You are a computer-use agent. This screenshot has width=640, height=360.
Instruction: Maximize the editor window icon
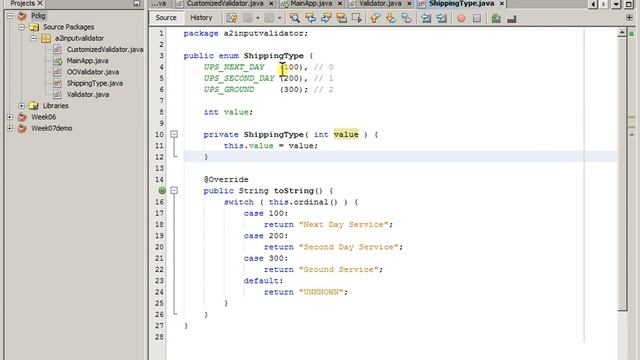pyautogui.click(x=629, y=4)
